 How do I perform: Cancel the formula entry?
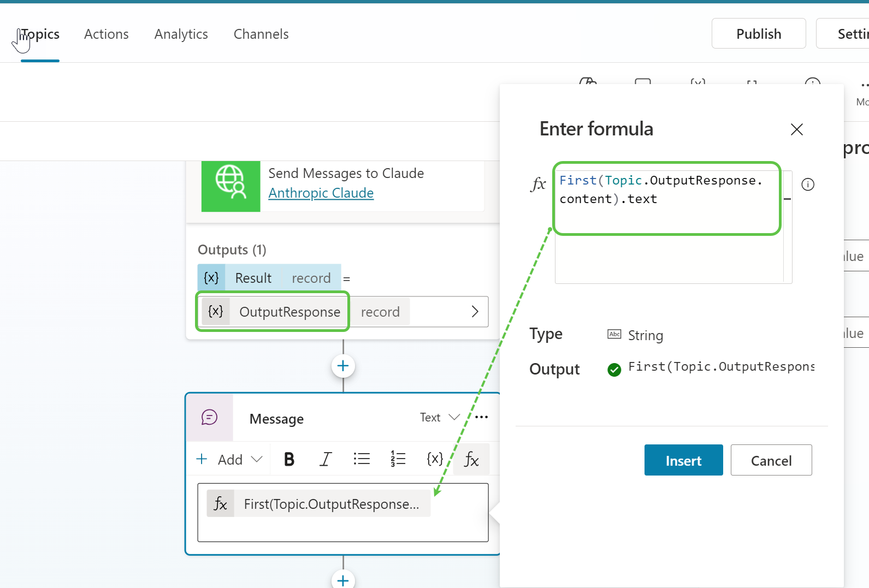click(771, 461)
